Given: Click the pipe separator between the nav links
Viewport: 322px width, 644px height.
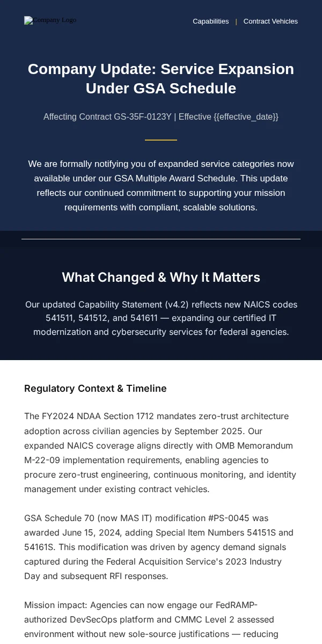Looking at the screenshot, I should [x=236, y=21].
